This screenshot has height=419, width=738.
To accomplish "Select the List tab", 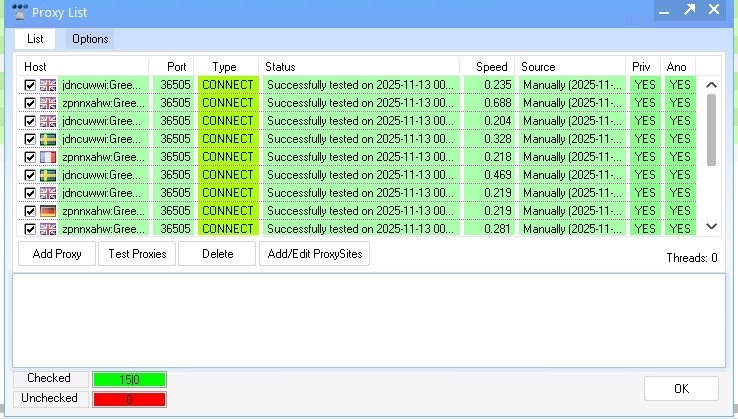I will 35,39.
